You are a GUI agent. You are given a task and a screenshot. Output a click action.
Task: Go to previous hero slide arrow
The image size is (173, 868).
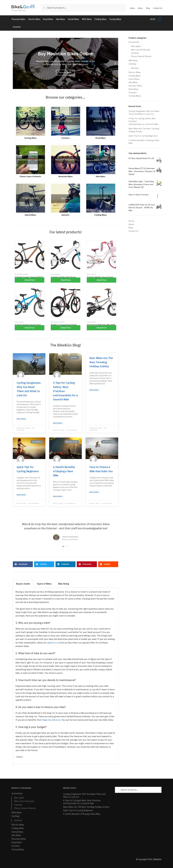[16, 63]
